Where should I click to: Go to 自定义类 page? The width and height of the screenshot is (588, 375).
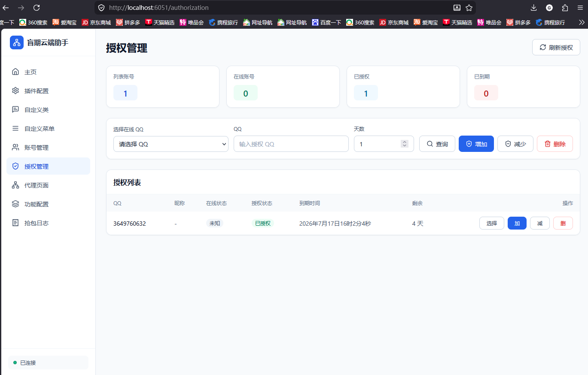(x=48, y=110)
